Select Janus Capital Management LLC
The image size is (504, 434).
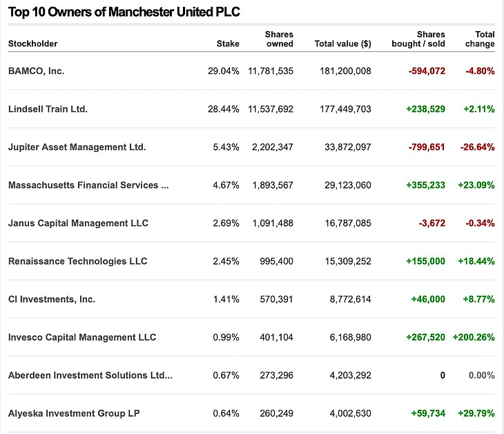tap(78, 223)
